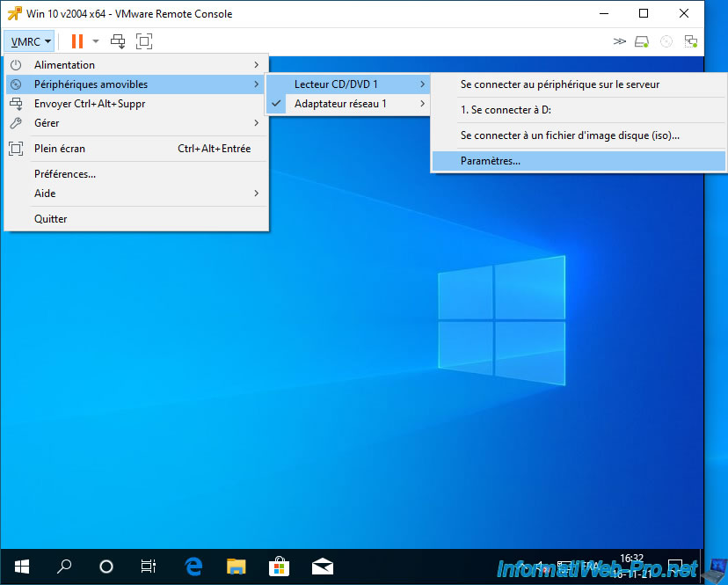Launch Microsoft Edge from the taskbar
728x585 pixels.
pyautogui.click(x=193, y=567)
